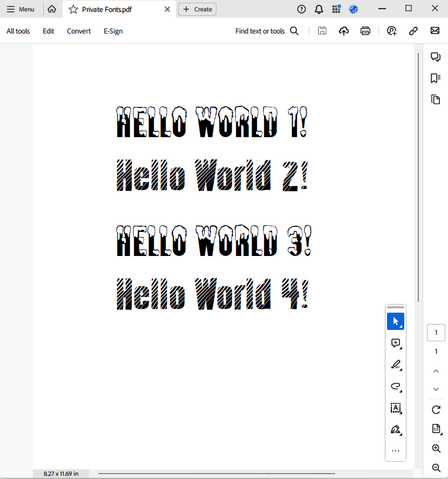Select the Add sticky note comment tool
Screen dimensions: 448x479
(x=396, y=343)
